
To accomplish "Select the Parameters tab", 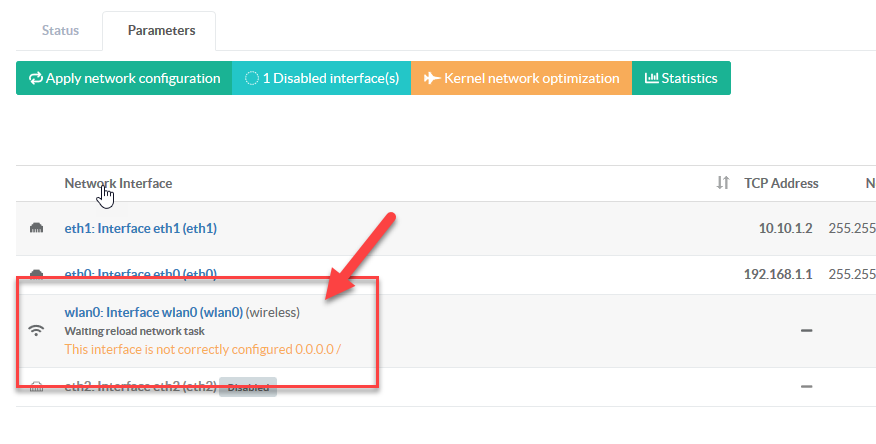I will pyautogui.click(x=161, y=30).
